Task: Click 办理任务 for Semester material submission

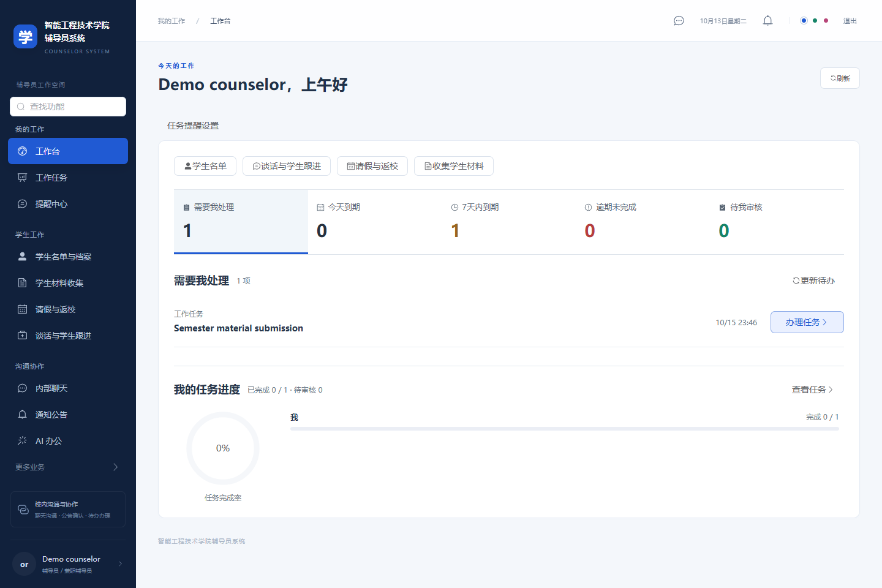Action: pyautogui.click(x=807, y=322)
